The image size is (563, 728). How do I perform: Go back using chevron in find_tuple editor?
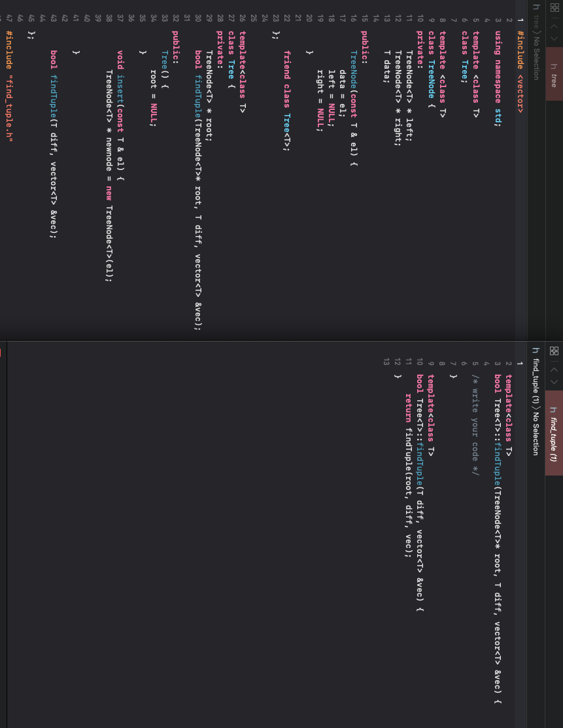click(554, 370)
